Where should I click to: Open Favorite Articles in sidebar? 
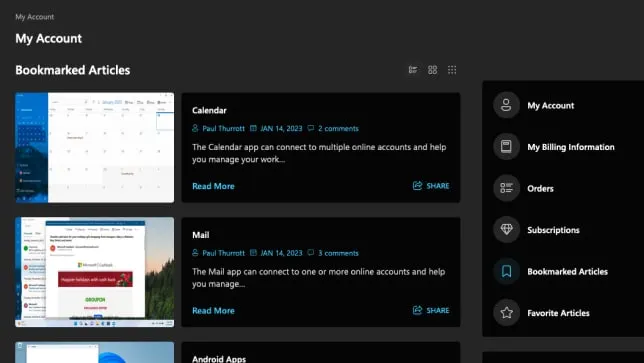[558, 313]
